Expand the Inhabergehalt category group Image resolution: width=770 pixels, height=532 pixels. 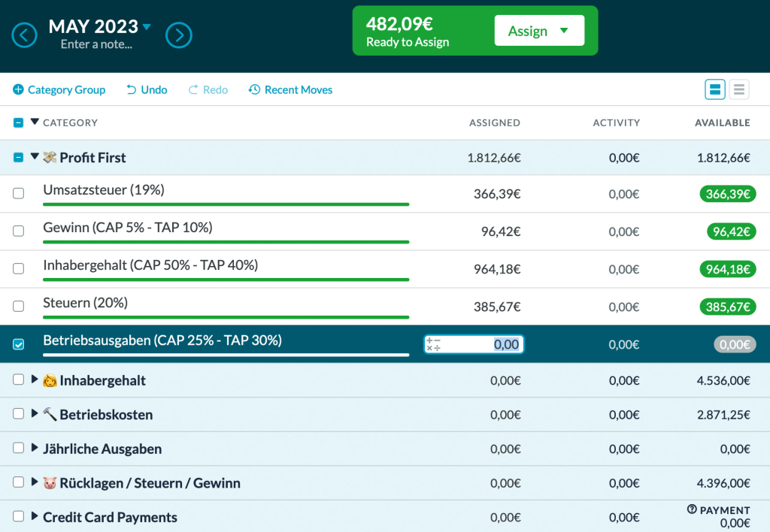[35, 380]
